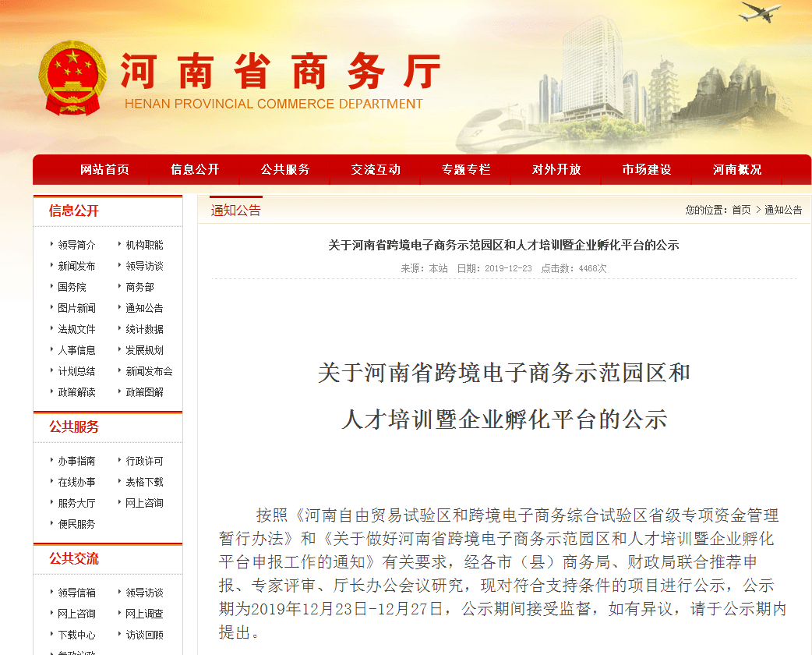The width and height of the screenshot is (812, 655).
Task: Open 统计数据 in the sidebar
Action: [x=144, y=329]
